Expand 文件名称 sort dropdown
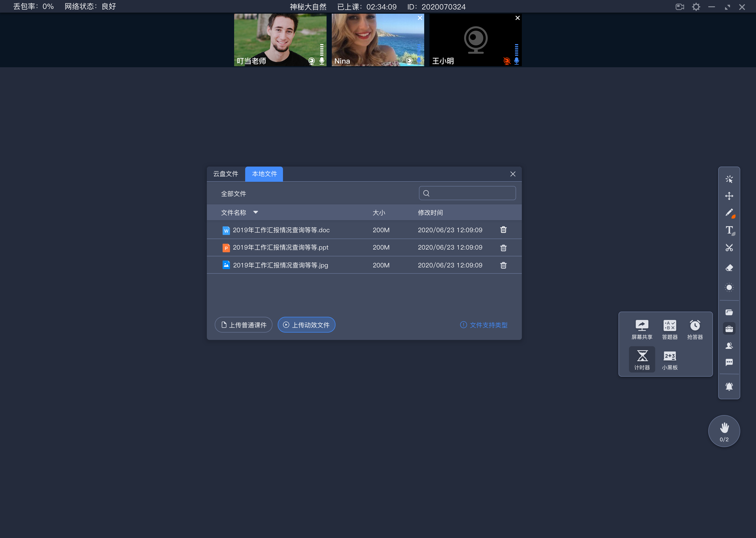 257,213
